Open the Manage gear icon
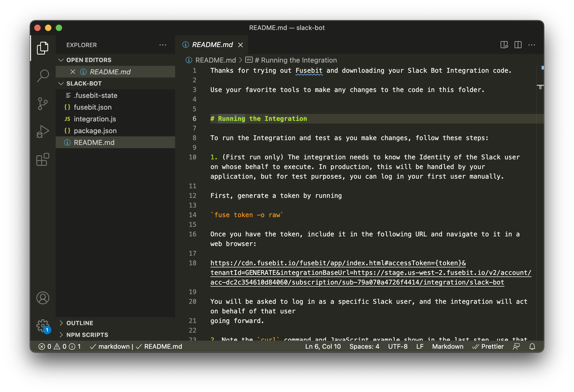Image resolution: width=574 pixels, height=392 pixels. [43, 326]
